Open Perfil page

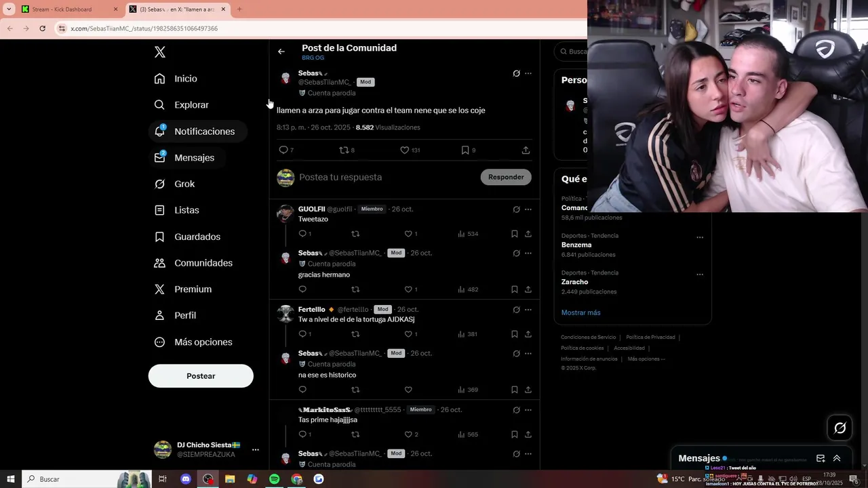tap(175, 315)
